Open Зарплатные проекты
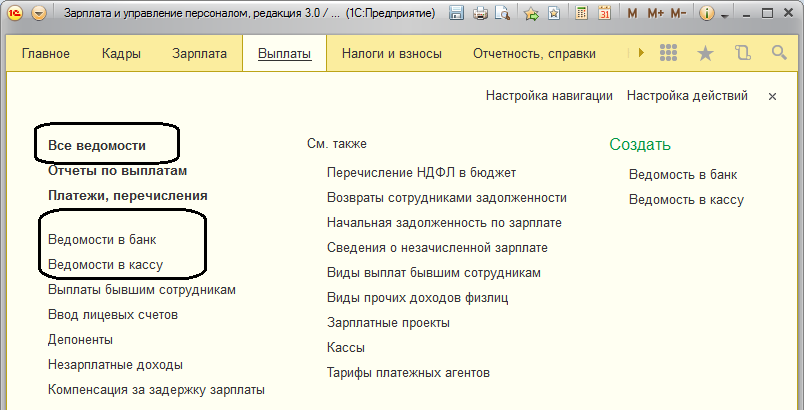Image resolution: width=804 pixels, height=410 pixels. click(388, 323)
